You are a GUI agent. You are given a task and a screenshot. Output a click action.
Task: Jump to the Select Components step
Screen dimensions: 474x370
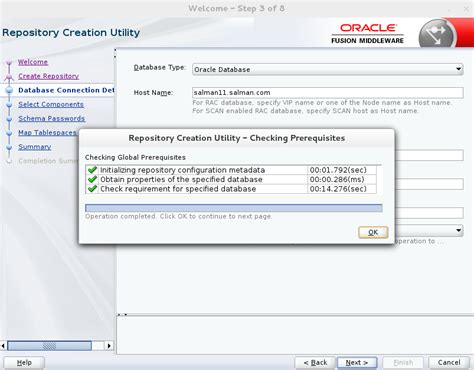(x=51, y=104)
